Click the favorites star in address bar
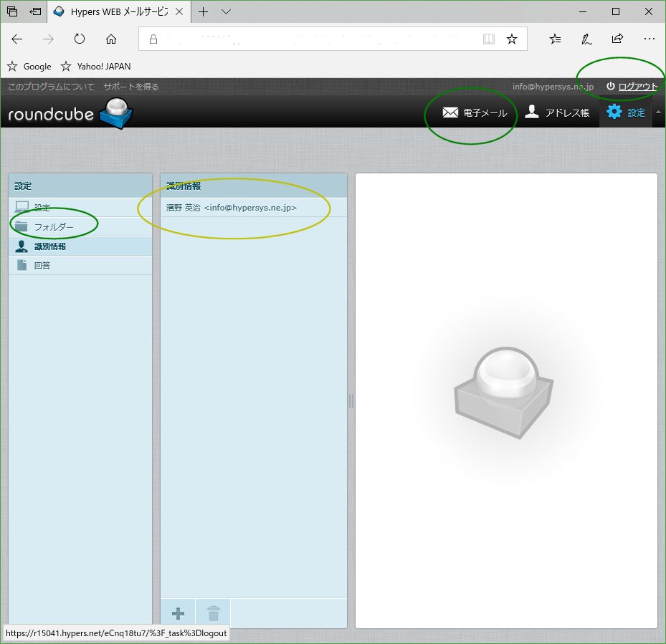Screen dimensions: 666x644 pos(513,39)
